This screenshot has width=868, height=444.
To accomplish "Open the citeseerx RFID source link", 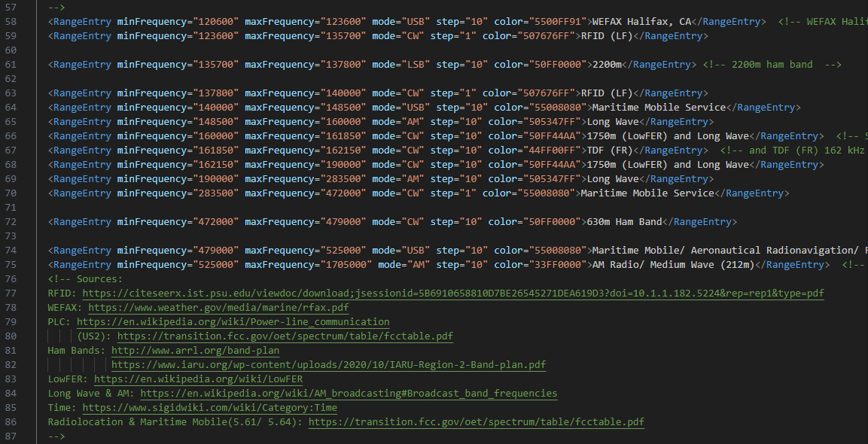I will [x=453, y=293].
